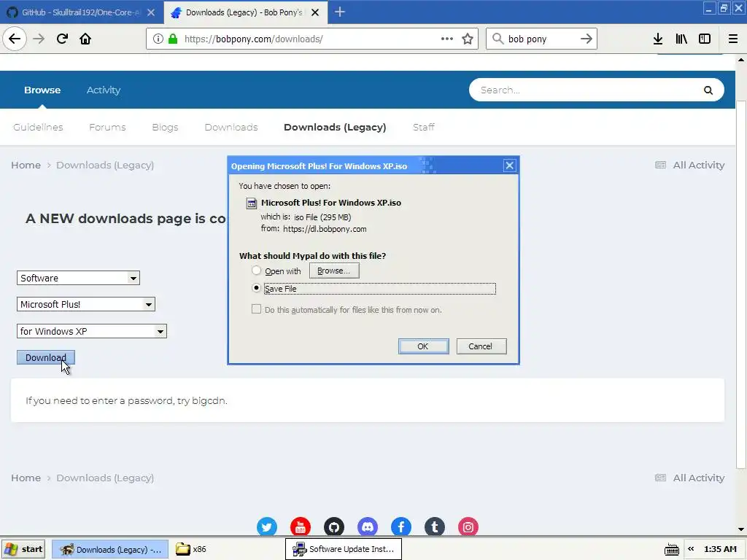Screen dimensions: 747x560
Task: Click Browse... to choose an application
Action: point(334,271)
